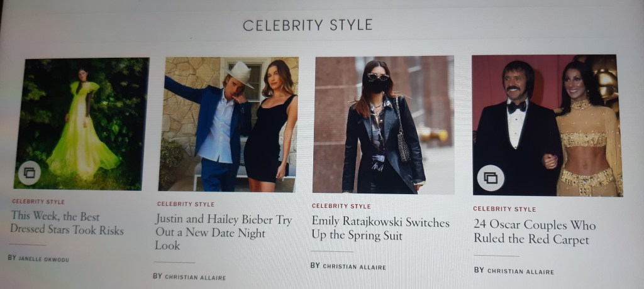Open the Bieber couple thumbnail photo
Screen dimensions: 644x289
229,124
